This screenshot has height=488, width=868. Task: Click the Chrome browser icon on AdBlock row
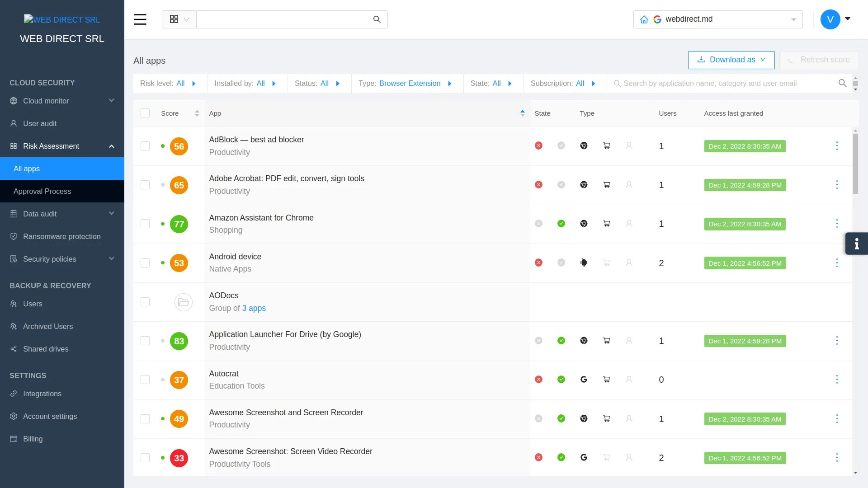584,145
